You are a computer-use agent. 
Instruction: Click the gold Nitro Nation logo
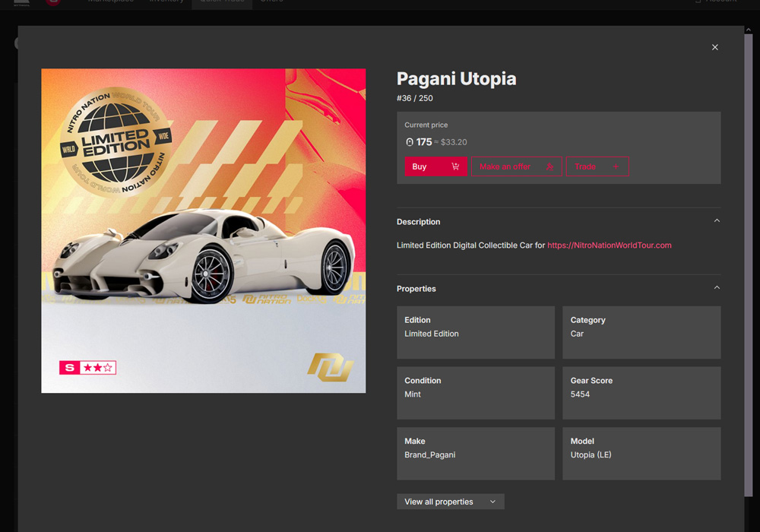coord(330,367)
